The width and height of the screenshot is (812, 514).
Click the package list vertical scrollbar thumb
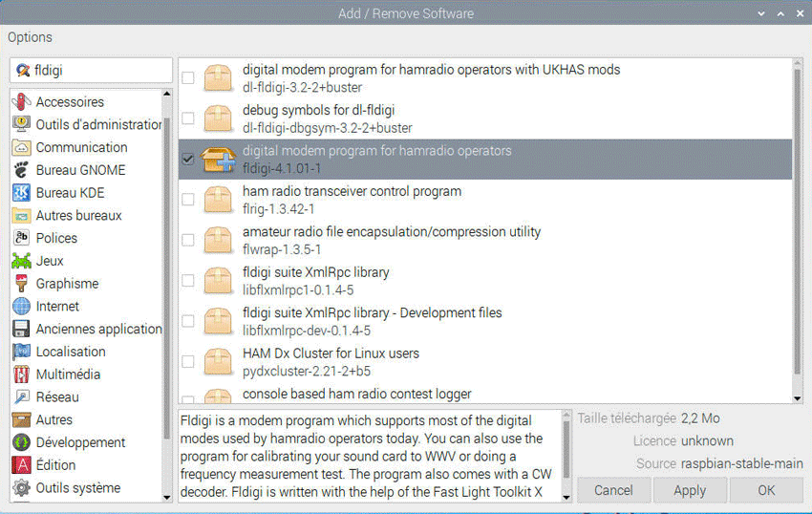(798, 222)
